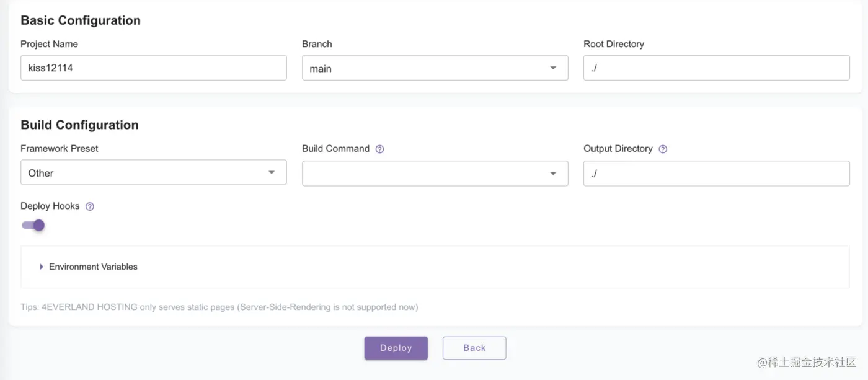Click the Build Command help icon
The width and height of the screenshot is (868, 380).
(380, 149)
